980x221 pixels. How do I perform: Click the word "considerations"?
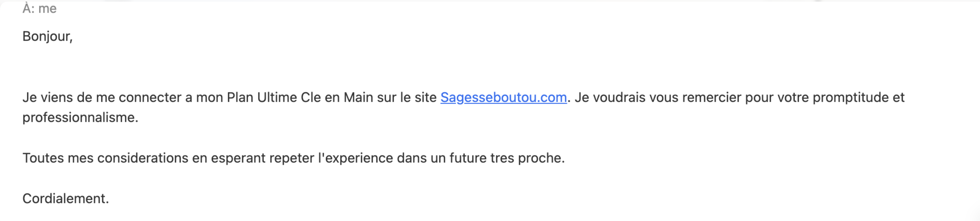[143, 158]
